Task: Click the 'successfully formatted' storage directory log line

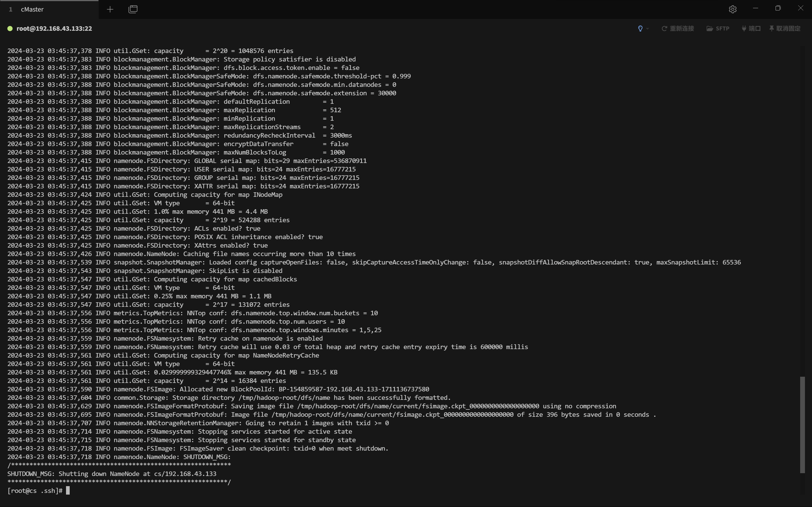Action: 229,398
